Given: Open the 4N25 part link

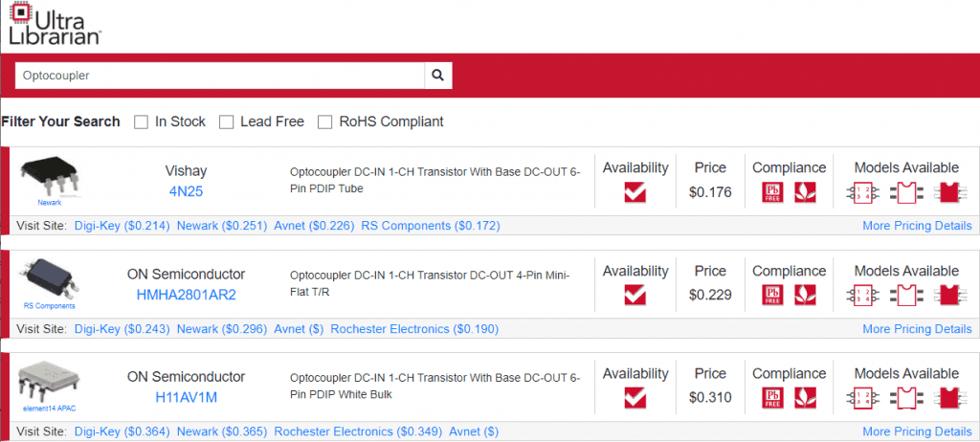Looking at the screenshot, I should coord(187,191).
